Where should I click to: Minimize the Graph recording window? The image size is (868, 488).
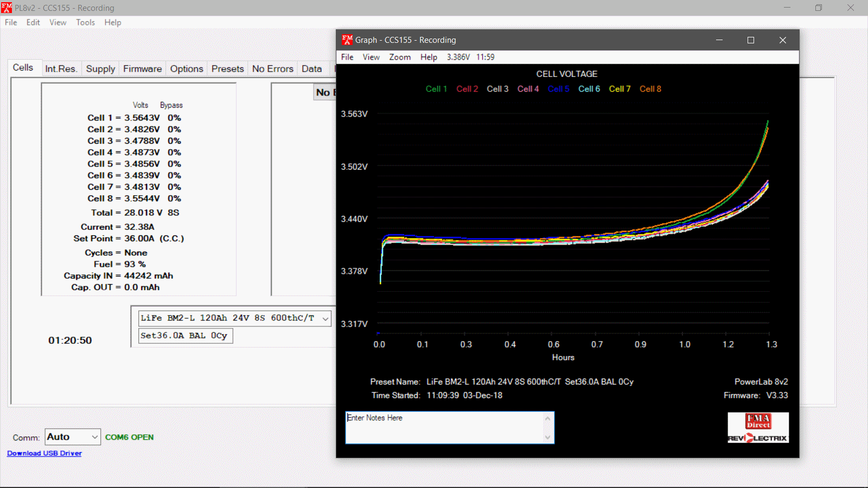pos(719,40)
